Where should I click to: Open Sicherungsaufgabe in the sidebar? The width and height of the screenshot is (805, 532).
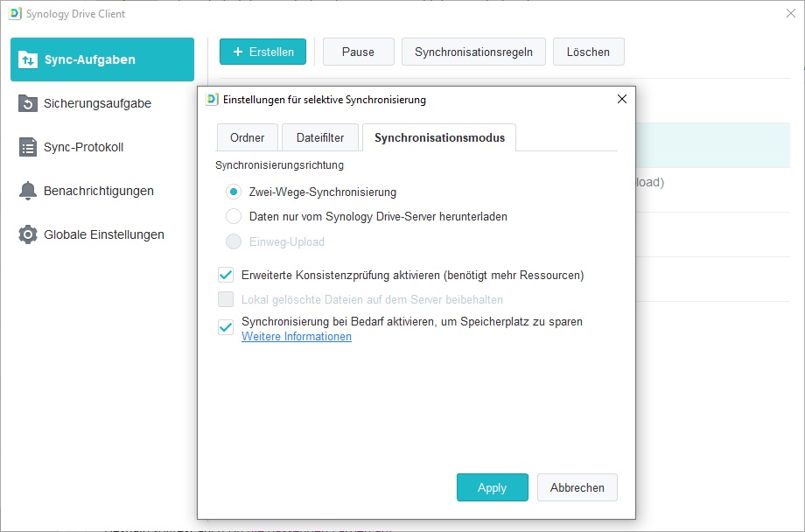(102, 103)
